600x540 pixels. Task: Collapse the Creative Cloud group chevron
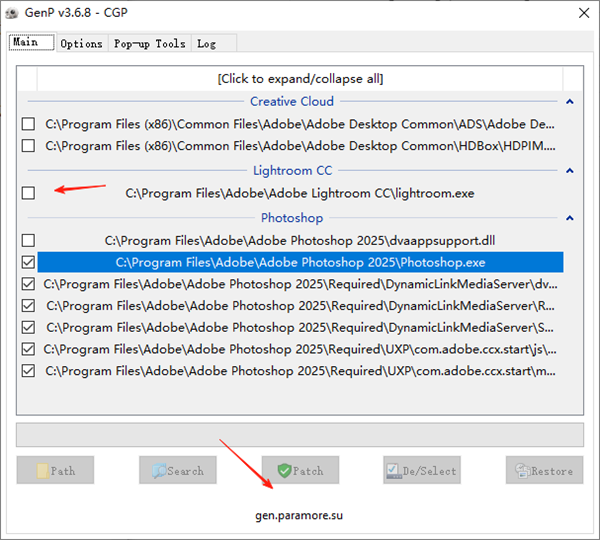pos(570,101)
